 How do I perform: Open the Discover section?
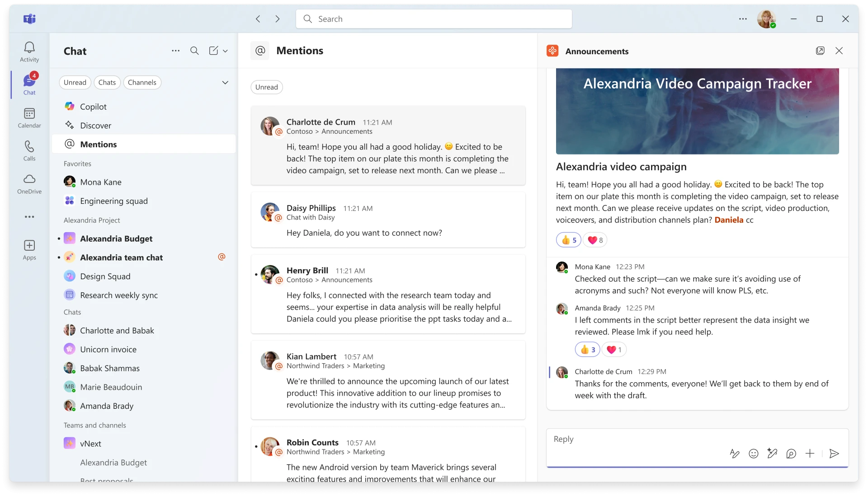click(x=96, y=125)
